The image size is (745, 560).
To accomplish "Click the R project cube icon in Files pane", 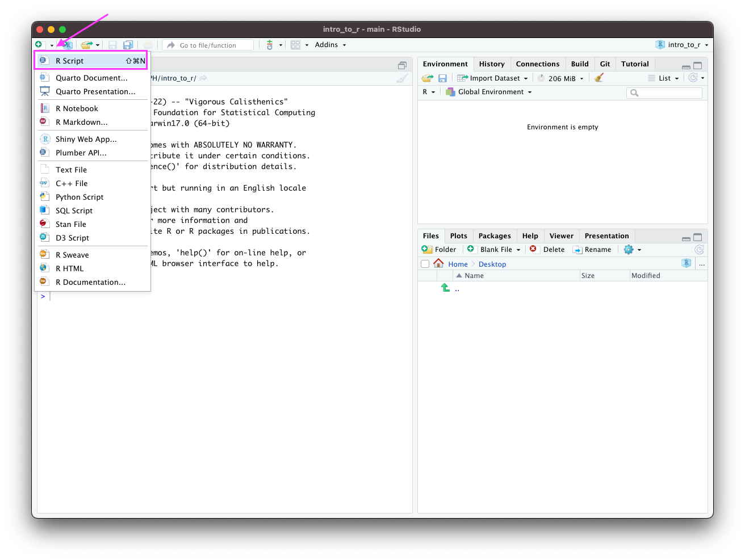I will point(686,263).
